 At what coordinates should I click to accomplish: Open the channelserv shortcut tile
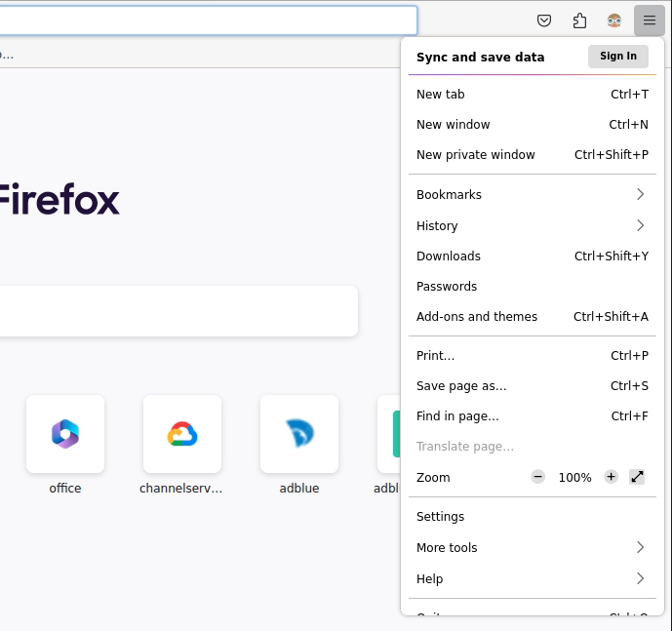[x=182, y=434]
